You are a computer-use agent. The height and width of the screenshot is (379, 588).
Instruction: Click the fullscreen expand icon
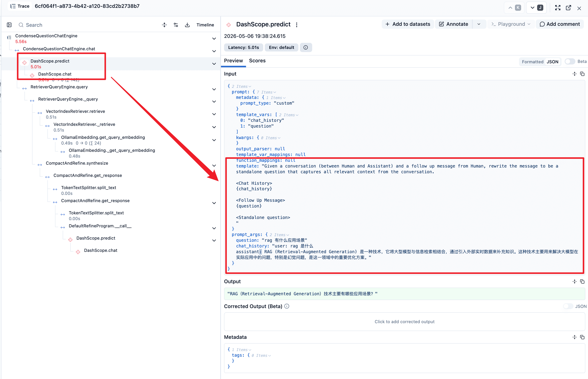coord(558,8)
